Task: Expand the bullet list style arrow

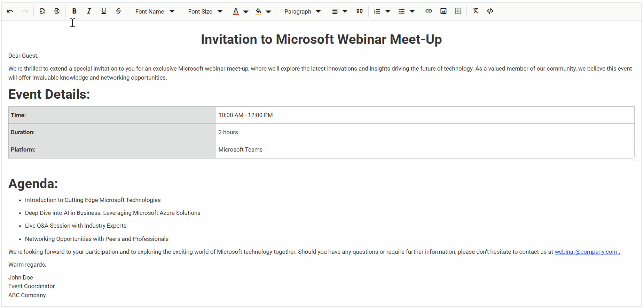Action: click(x=412, y=11)
